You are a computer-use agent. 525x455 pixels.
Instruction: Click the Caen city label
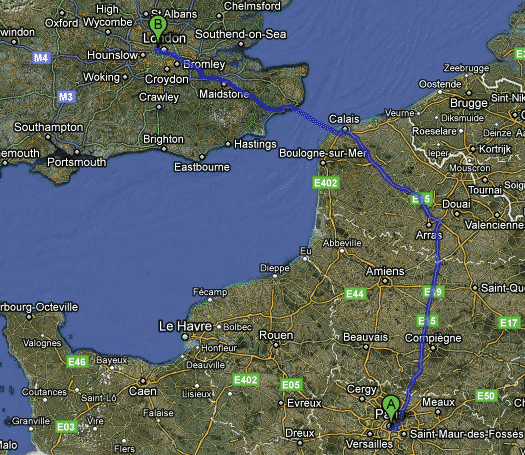tap(143, 391)
